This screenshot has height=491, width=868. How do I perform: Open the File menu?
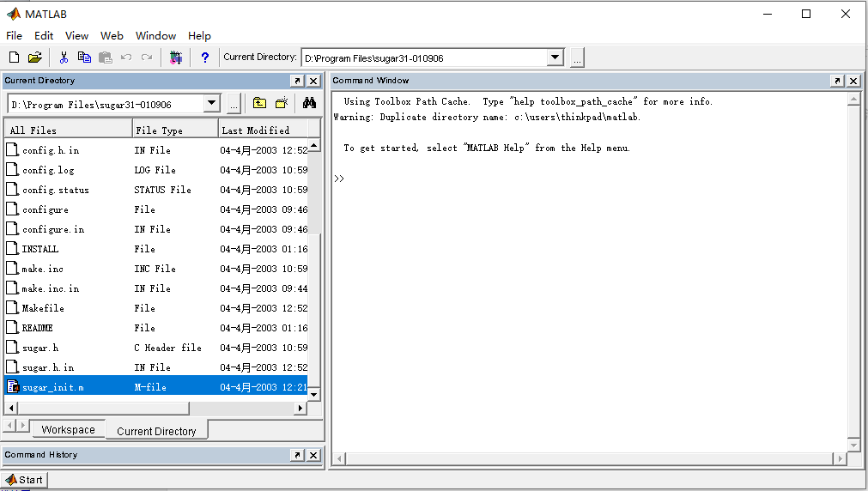coord(14,35)
